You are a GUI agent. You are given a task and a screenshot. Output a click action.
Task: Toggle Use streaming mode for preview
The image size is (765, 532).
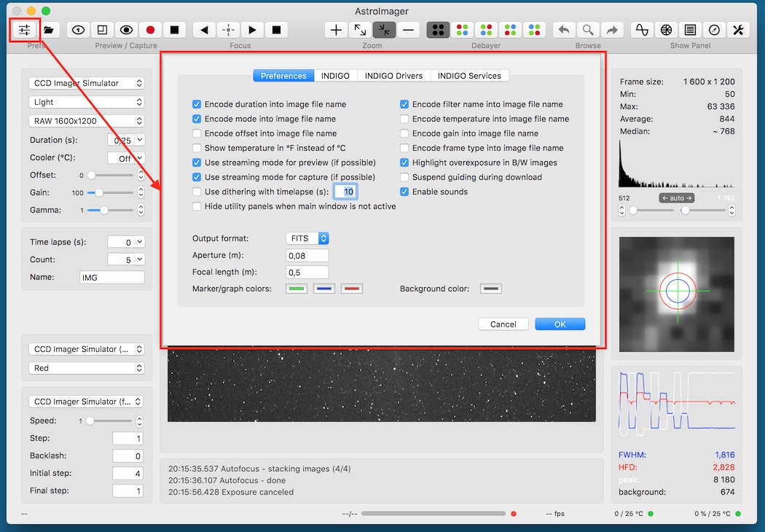197,163
